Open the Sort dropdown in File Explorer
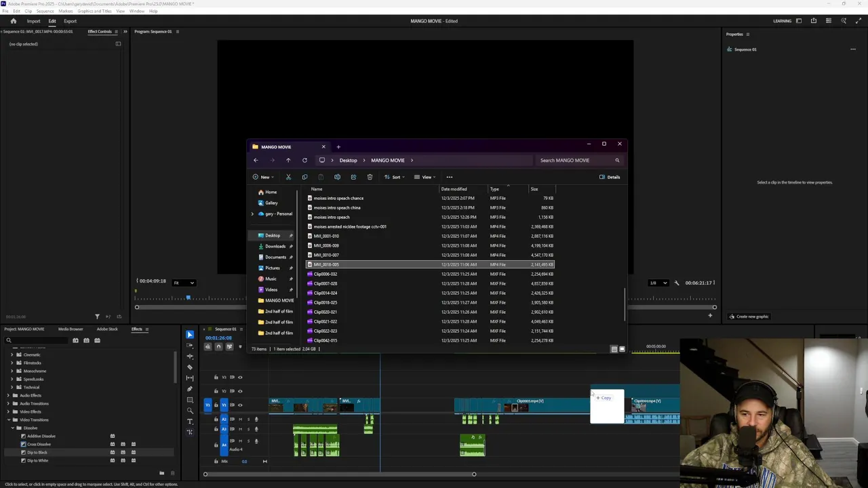Screen dimensions: 868x488 pos(394,177)
